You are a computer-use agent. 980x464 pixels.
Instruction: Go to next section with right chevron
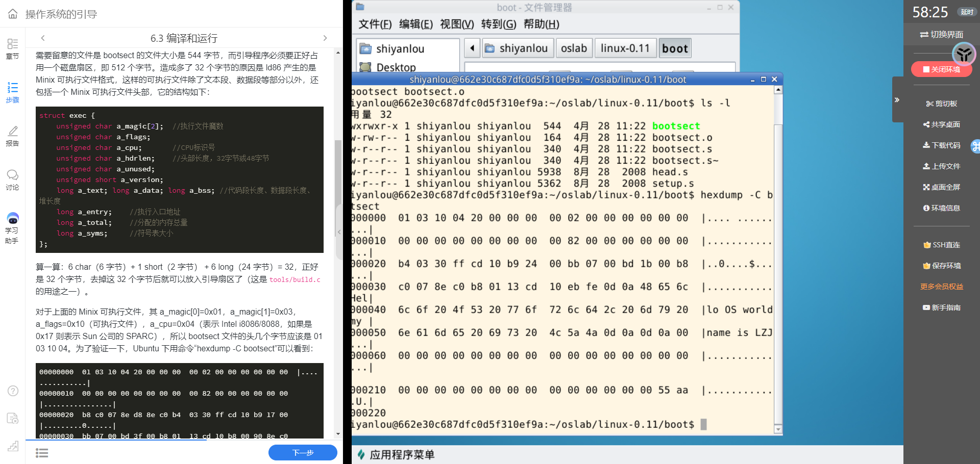(325, 38)
